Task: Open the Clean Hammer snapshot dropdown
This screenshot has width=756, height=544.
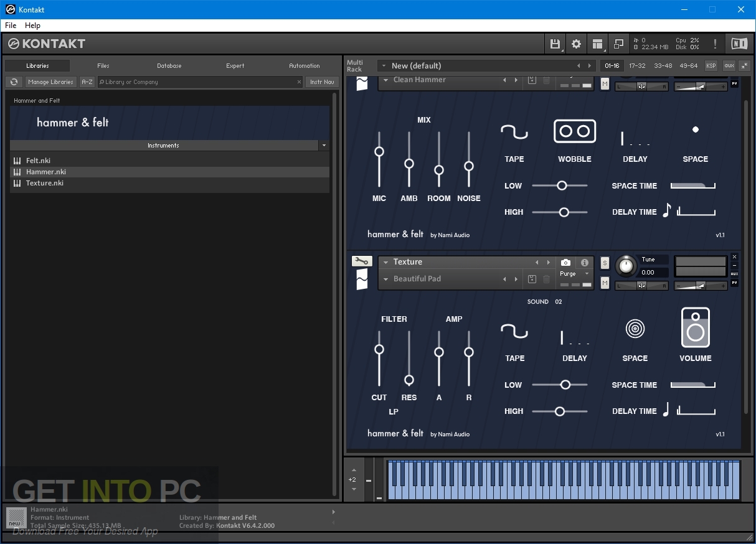Action: [x=385, y=80]
